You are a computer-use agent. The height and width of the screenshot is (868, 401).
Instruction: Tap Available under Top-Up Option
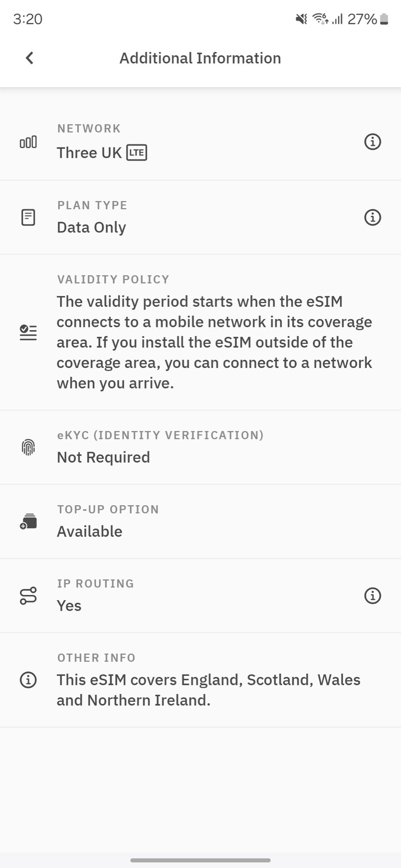tap(89, 532)
